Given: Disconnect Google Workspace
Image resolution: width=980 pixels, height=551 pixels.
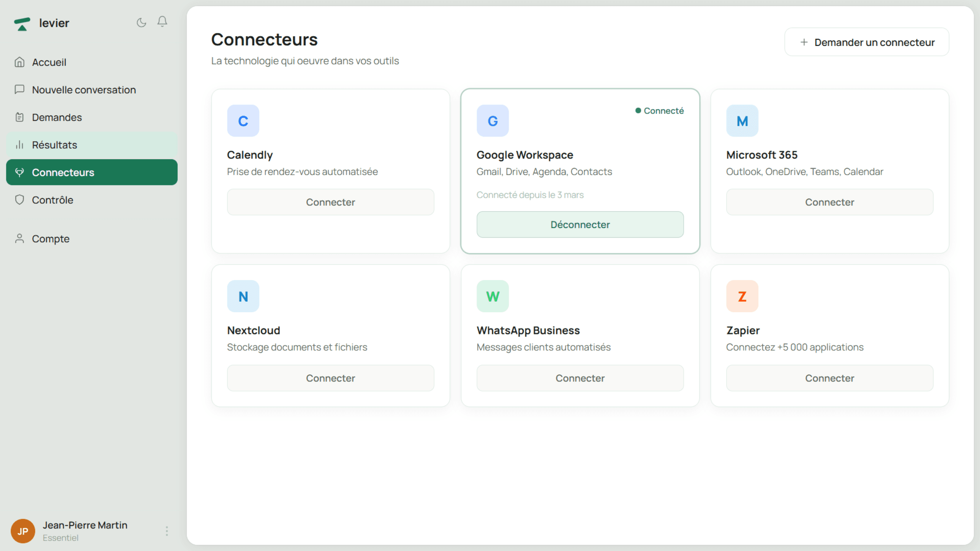Looking at the screenshot, I should tap(580, 225).
